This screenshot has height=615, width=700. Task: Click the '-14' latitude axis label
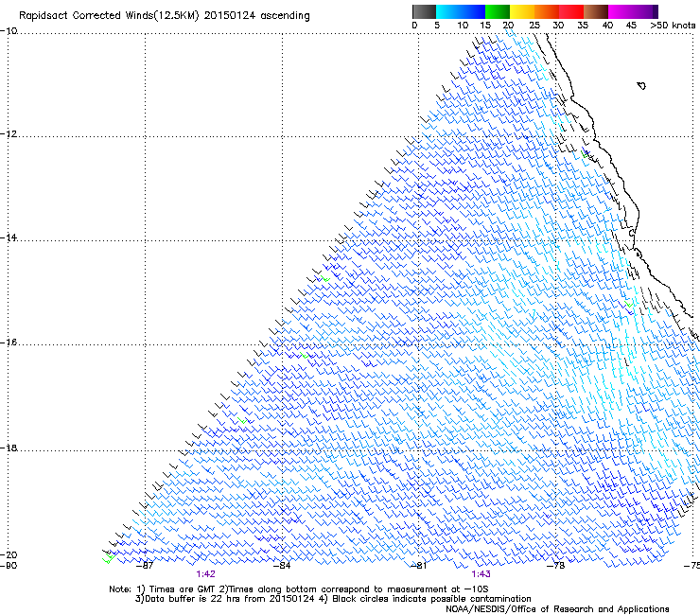pyautogui.click(x=9, y=237)
